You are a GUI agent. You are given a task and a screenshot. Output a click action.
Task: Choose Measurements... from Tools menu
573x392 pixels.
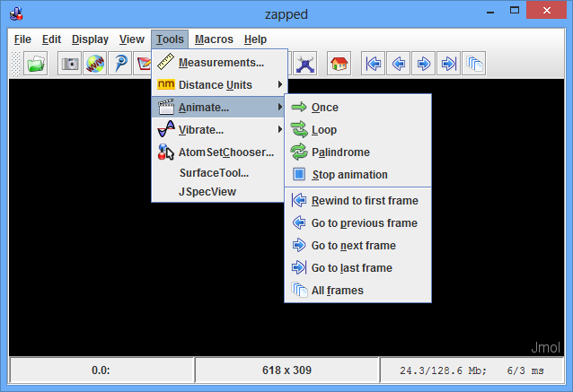point(218,63)
